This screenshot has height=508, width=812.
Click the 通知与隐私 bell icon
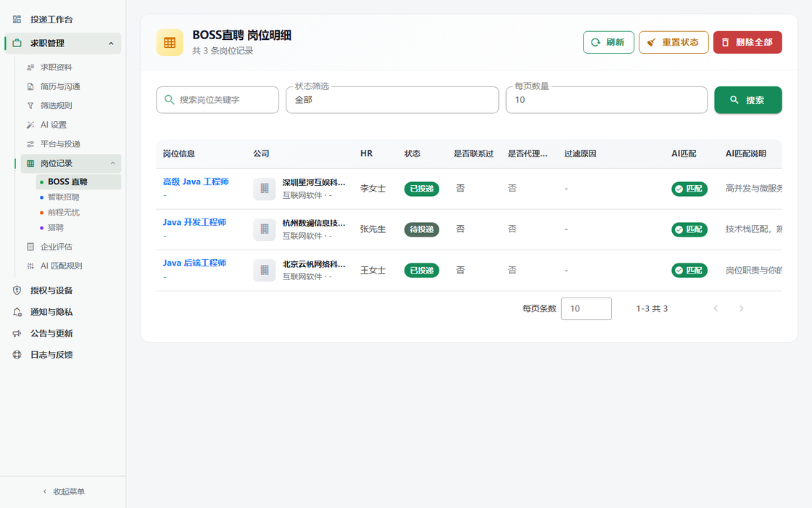pyautogui.click(x=17, y=312)
